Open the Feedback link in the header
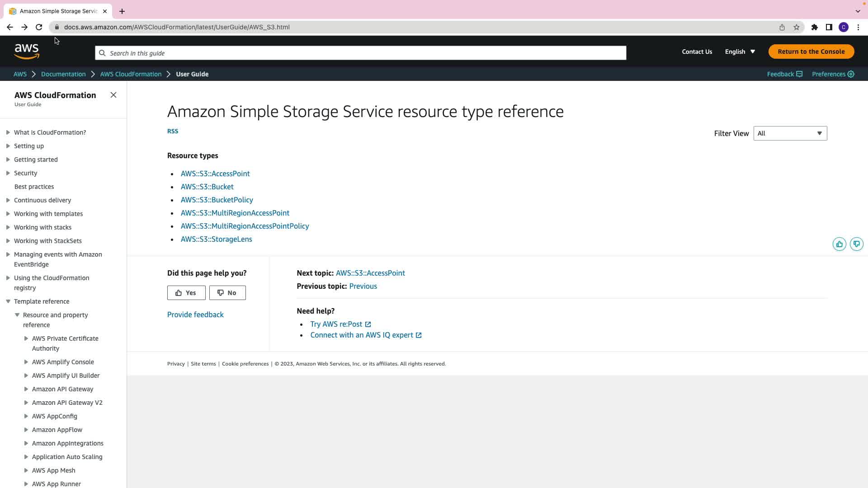The height and width of the screenshot is (488, 868). tap(784, 74)
